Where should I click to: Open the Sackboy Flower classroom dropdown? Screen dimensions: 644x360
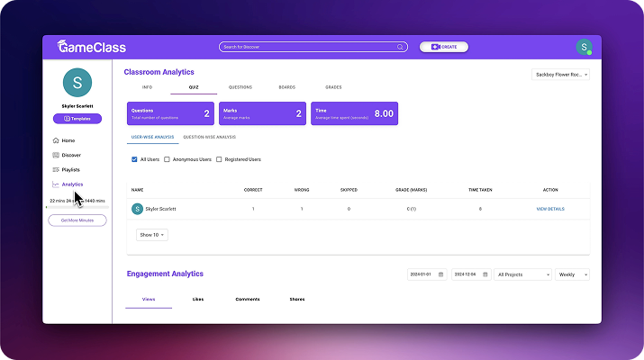560,75
